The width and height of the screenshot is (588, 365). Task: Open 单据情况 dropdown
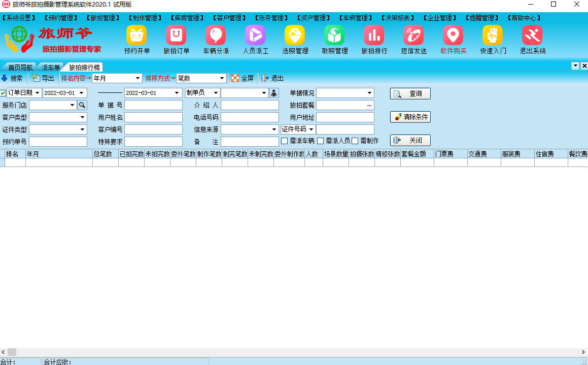(369, 93)
